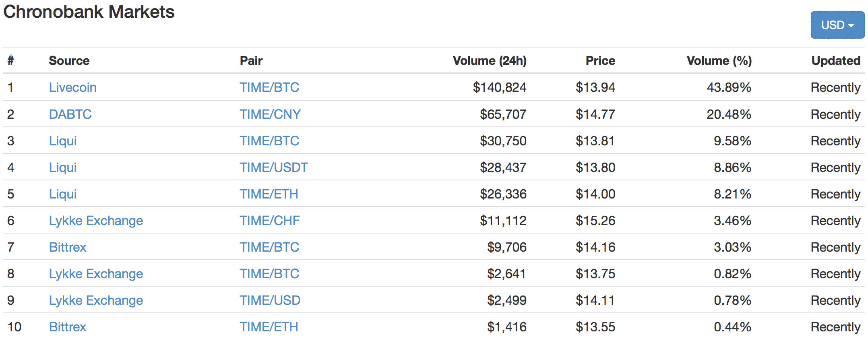This screenshot has width=868, height=339.
Task: Select the 0.82% volume share
Action: 732,274
